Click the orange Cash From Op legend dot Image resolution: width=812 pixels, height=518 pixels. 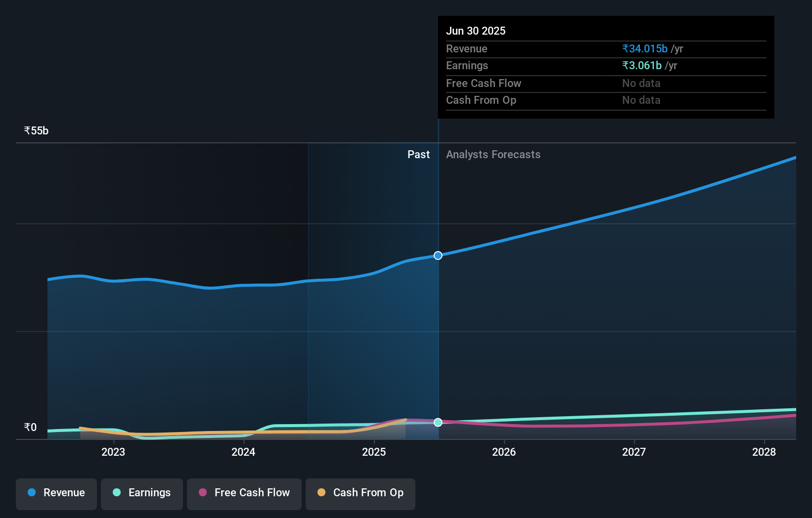[322, 493]
